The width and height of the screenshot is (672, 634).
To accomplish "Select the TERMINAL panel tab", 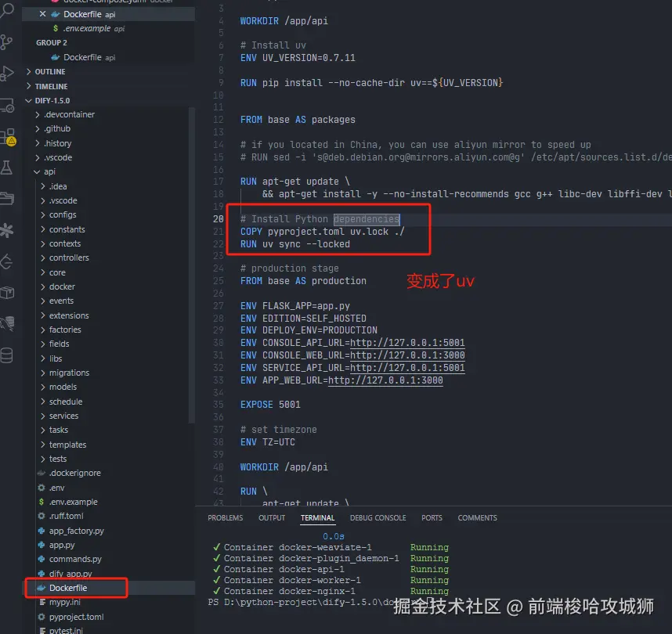I will tap(317, 518).
